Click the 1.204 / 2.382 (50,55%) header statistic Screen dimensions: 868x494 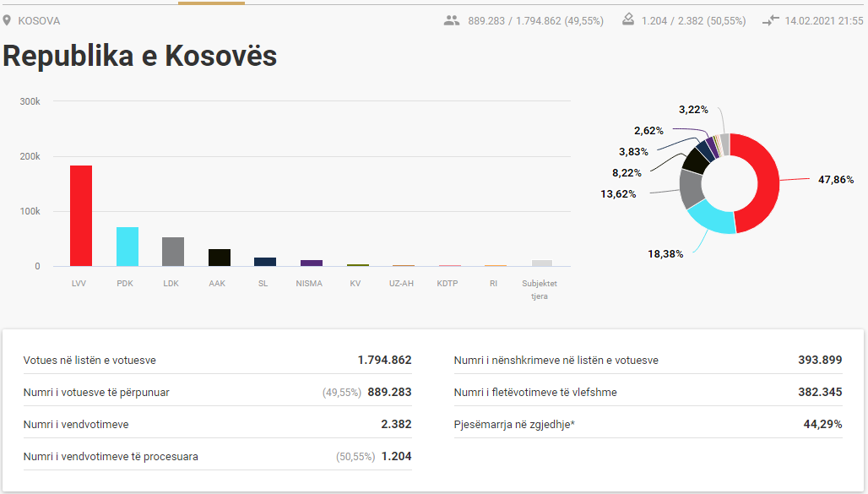(x=693, y=21)
